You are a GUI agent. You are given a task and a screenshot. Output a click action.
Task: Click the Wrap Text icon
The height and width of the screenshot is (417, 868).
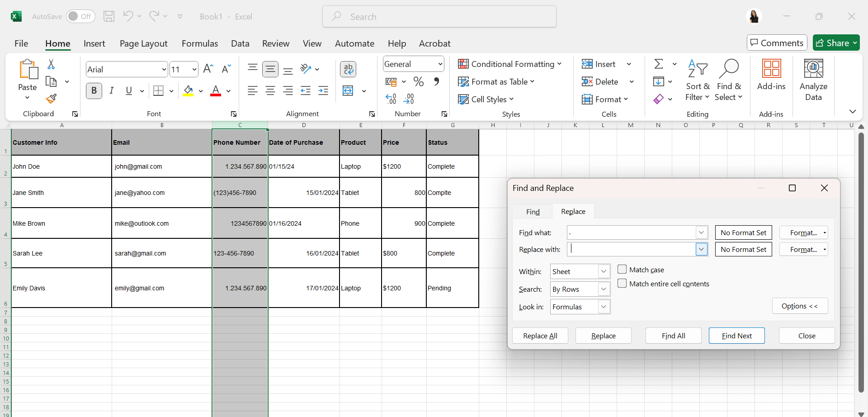[348, 69]
